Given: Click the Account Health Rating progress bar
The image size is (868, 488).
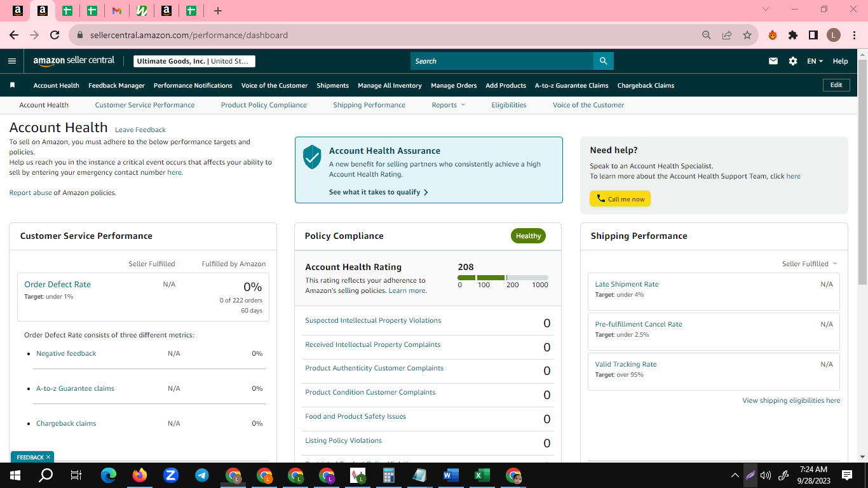Looking at the screenshot, I should click(x=503, y=278).
